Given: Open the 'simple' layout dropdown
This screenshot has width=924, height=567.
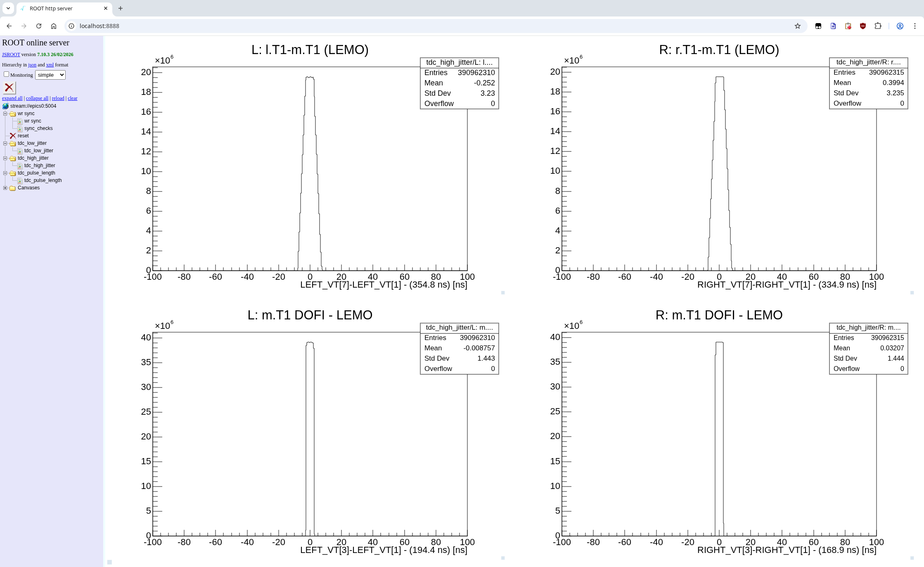Looking at the screenshot, I should 50,75.
